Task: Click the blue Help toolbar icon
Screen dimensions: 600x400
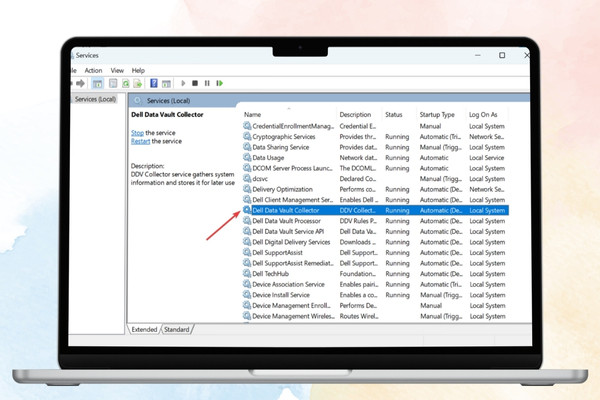Action: (x=154, y=83)
